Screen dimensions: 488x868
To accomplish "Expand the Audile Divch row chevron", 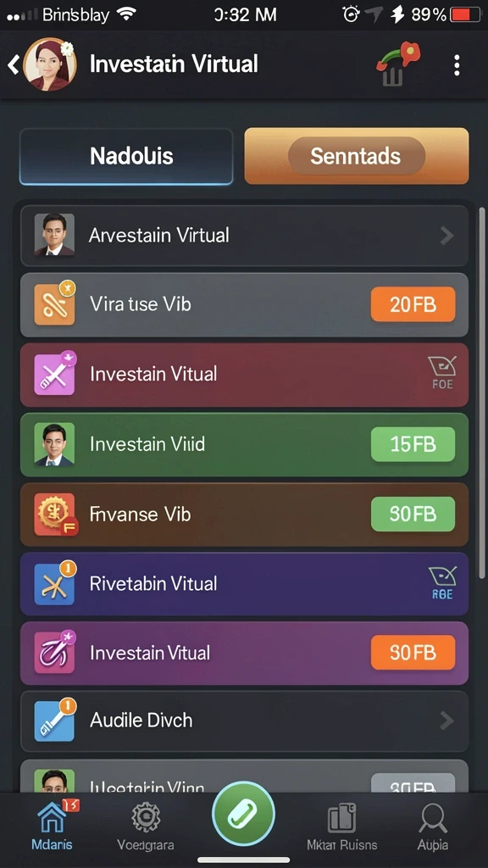I will (x=446, y=721).
